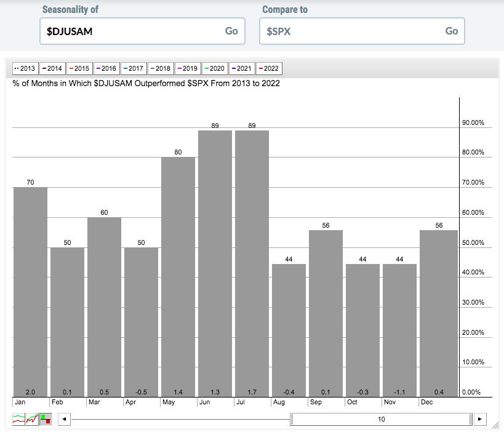Toggle the 2013 year legend
Screen dimensions: 504x432
pyautogui.click(x=25, y=68)
